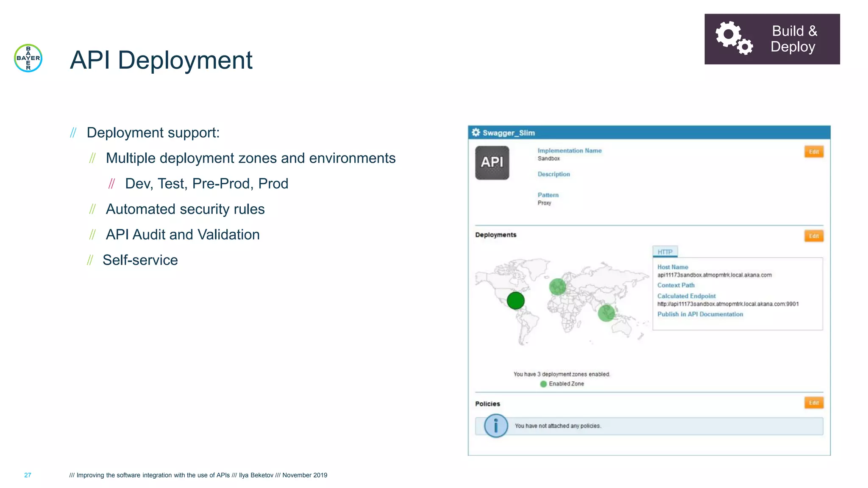Click Publish in API Documentation
Viewport: 868px width, 488px height.
coord(700,314)
